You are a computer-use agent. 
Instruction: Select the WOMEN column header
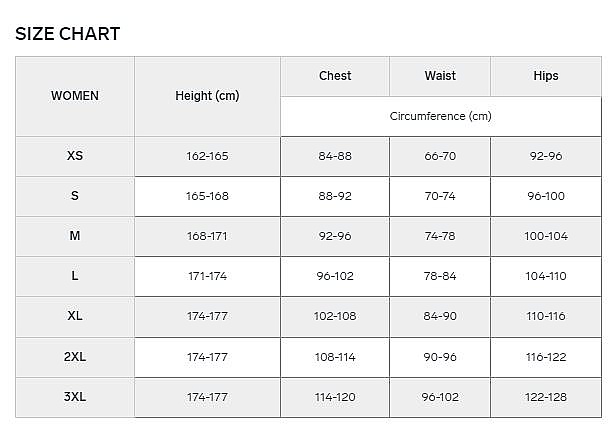coord(75,96)
